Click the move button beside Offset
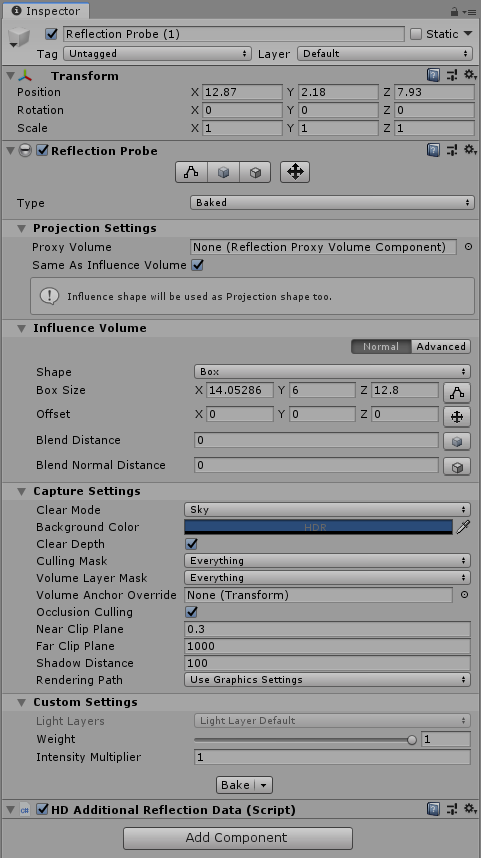The height and width of the screenshot is (858, 481). [x=457, y=417]
